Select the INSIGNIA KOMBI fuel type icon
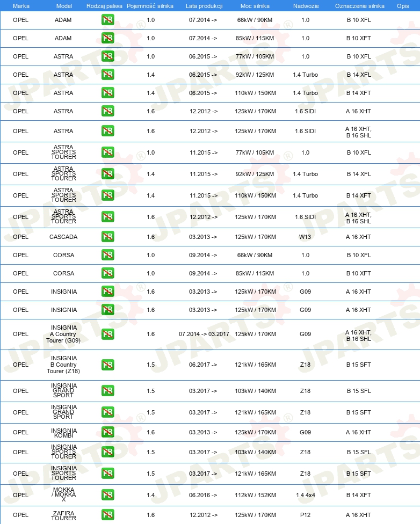 click(107, 432)
